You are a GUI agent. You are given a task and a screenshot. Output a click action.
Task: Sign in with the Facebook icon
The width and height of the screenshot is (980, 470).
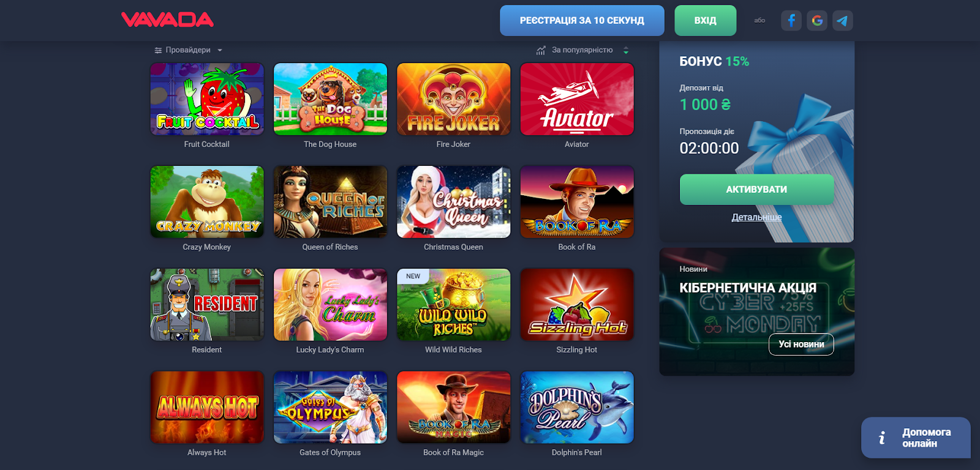pos(791,20)
